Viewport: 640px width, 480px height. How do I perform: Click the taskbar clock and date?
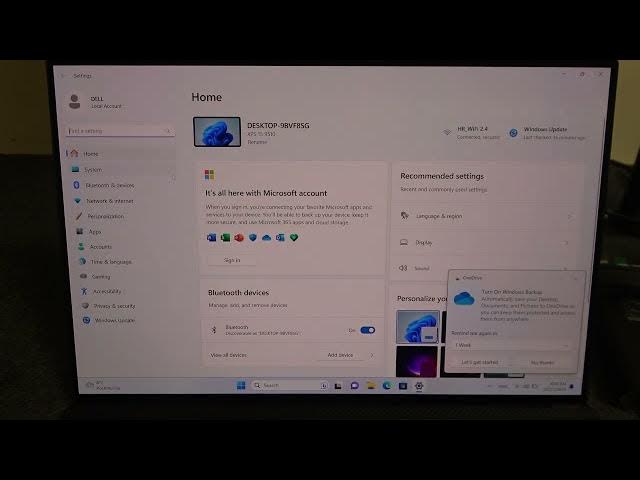tap(558, 386)
